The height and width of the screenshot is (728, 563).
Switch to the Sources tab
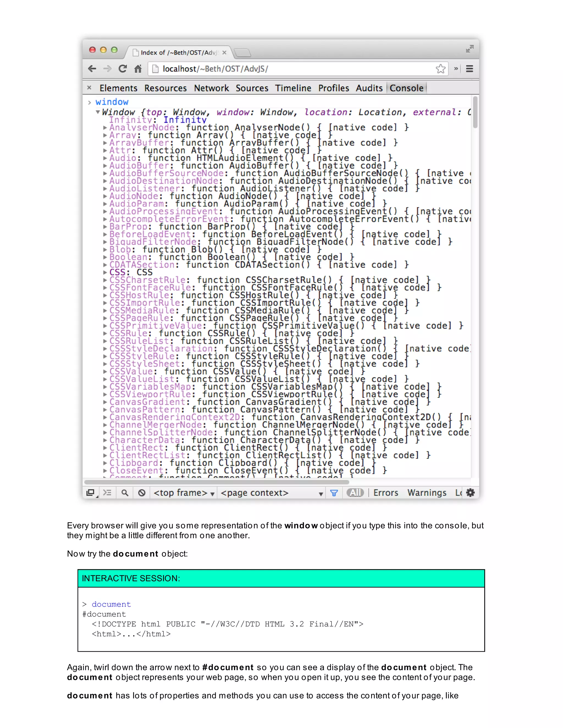pyautogui.click(x=252, y=88)
